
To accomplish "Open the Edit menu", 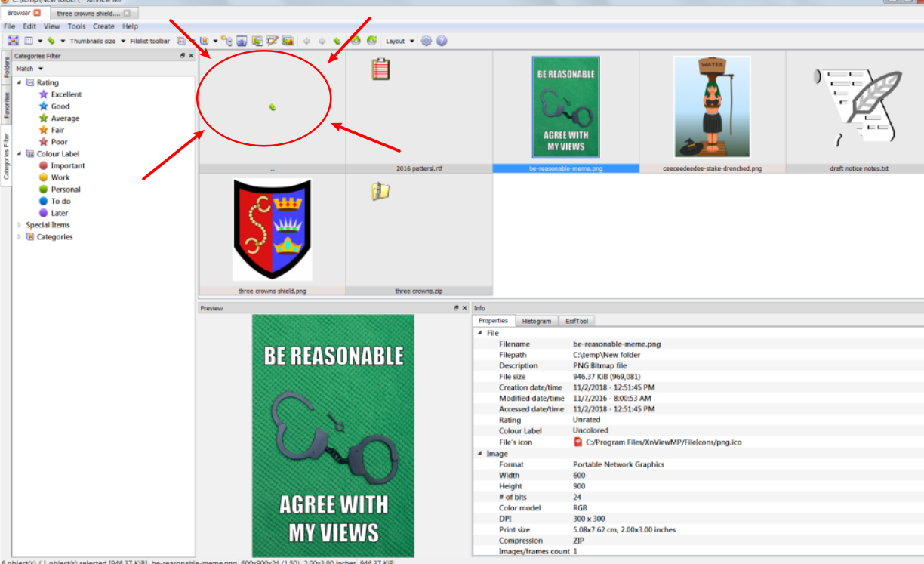I will click(29, 26).
